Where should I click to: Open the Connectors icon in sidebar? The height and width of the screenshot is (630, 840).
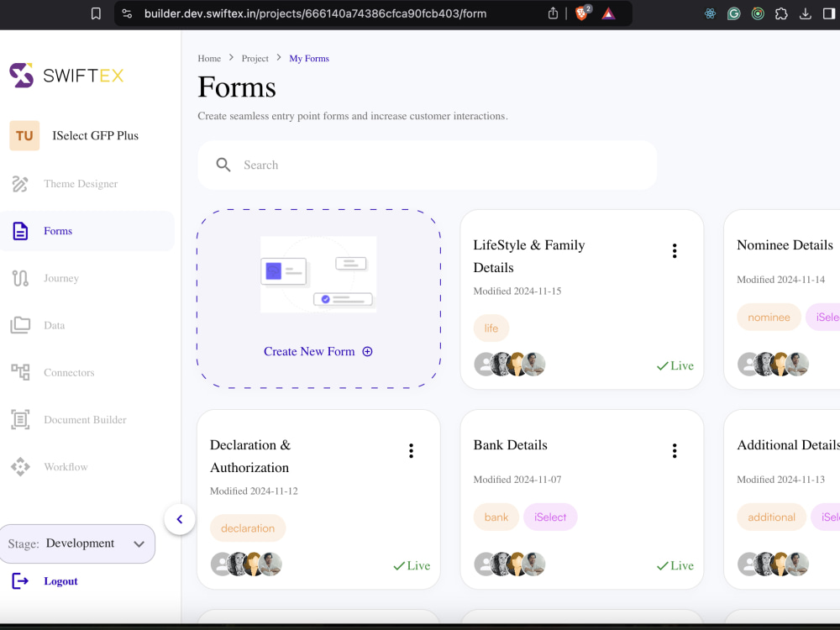click(20, 372)
